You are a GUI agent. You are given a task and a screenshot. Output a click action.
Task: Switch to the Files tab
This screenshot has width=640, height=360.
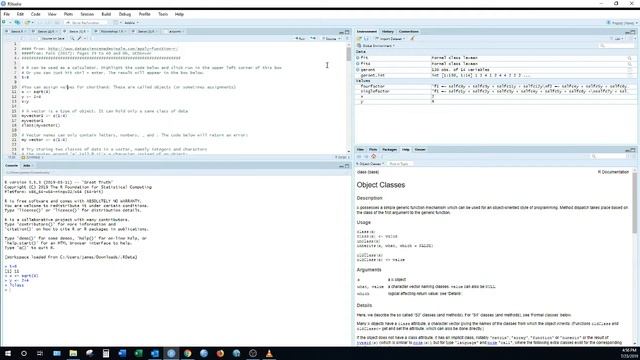360,149
